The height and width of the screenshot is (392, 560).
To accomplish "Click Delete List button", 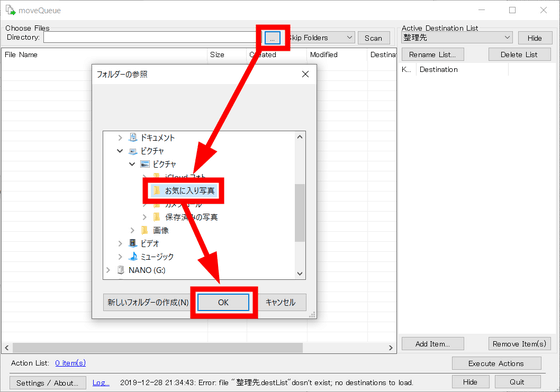I will [x=519, y=55].
